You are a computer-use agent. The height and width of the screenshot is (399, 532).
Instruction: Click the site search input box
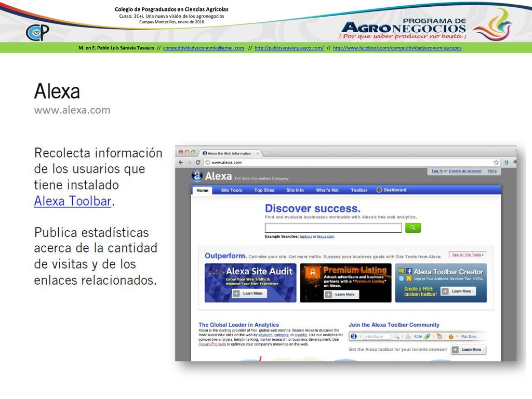333,228
